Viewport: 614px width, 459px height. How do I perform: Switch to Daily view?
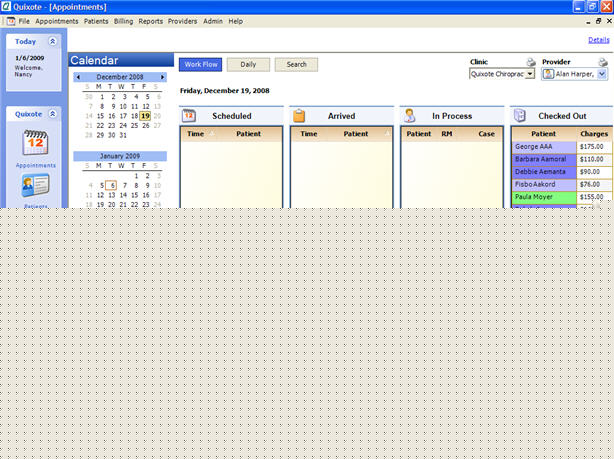point(248,65)
